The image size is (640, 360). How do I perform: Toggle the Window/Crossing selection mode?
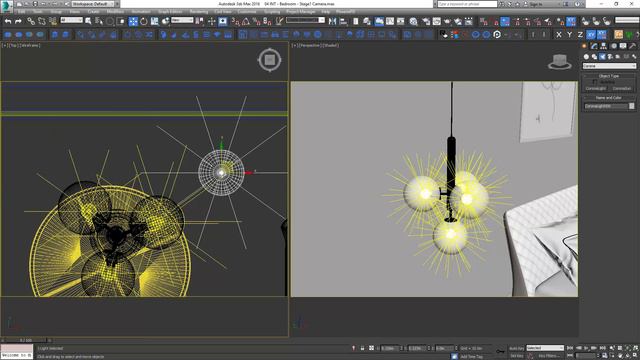coord(121,21)
